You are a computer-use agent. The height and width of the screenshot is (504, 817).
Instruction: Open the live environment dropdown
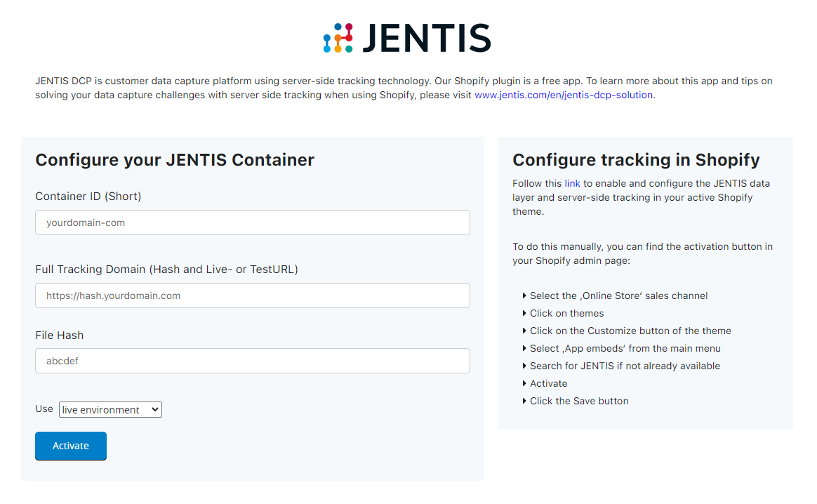tap(110, 410)
